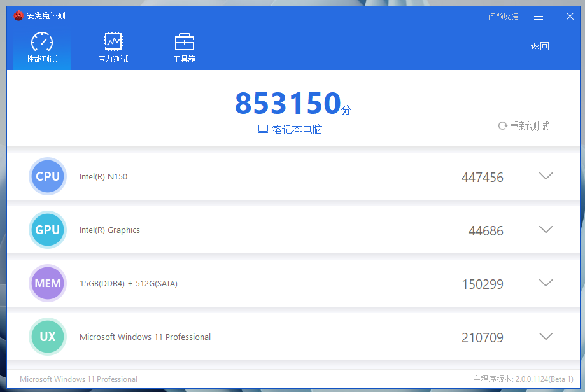Open the hamburger menu icon
Screen dimensions: 585x392
pyautogui.click(x=538, y=17)
